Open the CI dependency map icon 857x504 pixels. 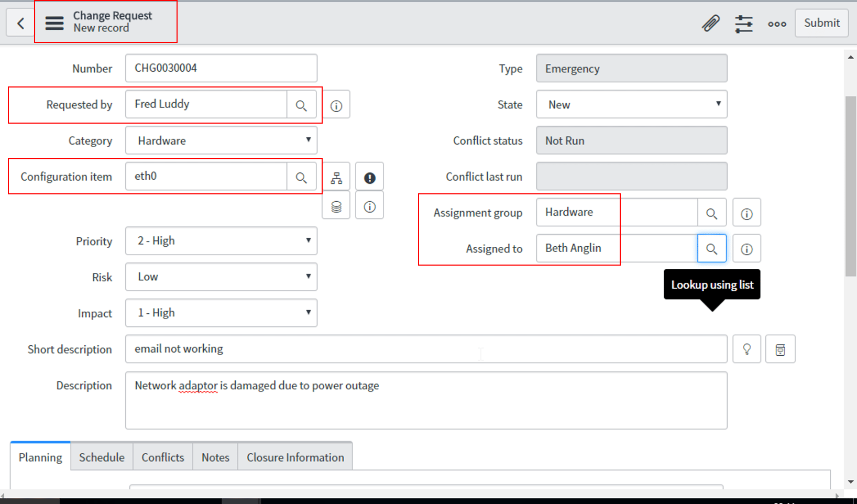coord(336,178)
